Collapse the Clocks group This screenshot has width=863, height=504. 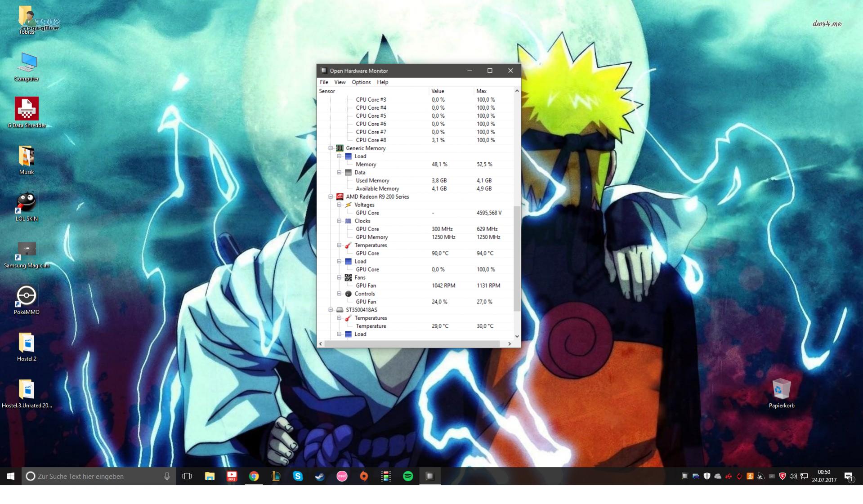(x=339, y=221)
